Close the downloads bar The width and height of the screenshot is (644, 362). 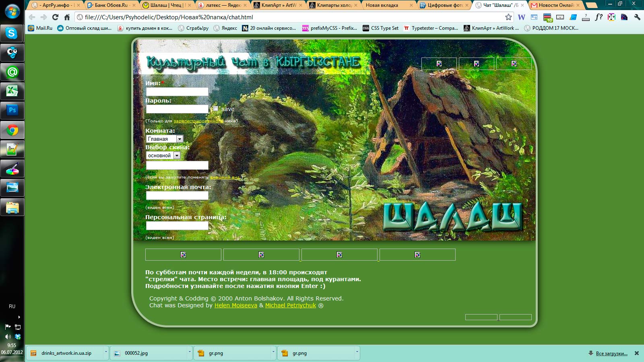click(637, 353)
